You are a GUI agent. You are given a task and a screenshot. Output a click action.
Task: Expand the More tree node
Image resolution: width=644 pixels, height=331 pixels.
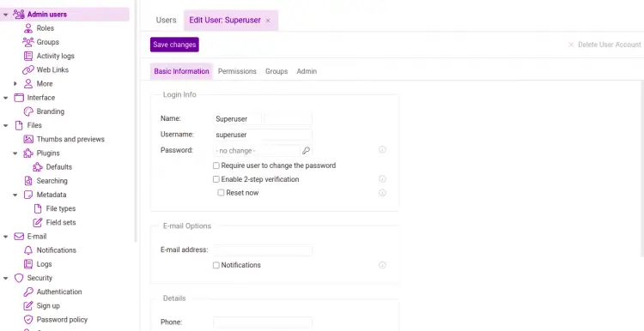15,84
